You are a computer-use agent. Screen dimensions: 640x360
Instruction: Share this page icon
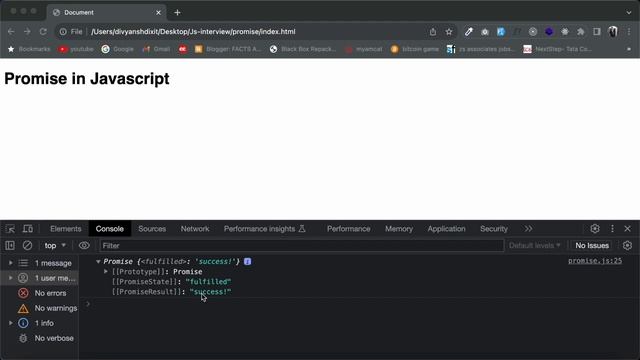433,31
